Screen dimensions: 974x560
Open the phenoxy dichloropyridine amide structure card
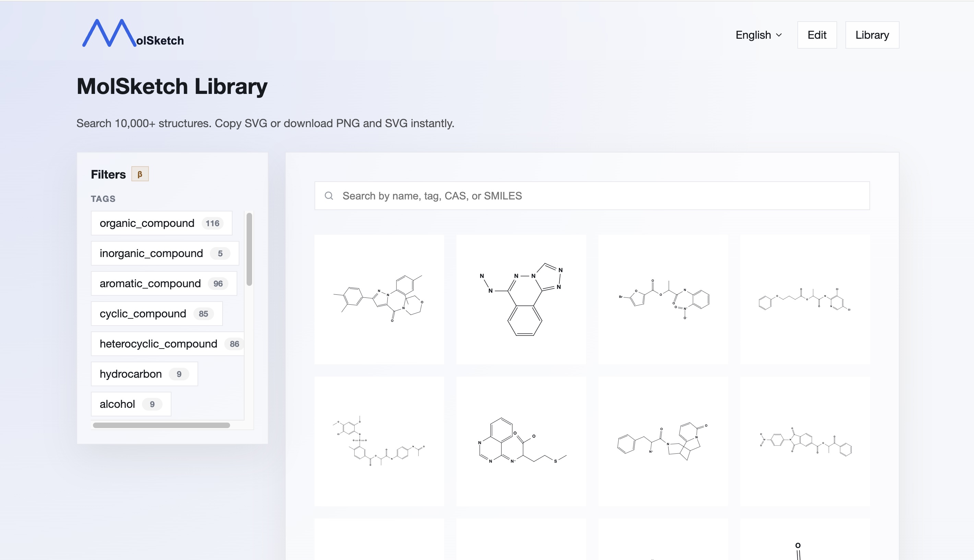click(x=805, y=299)
